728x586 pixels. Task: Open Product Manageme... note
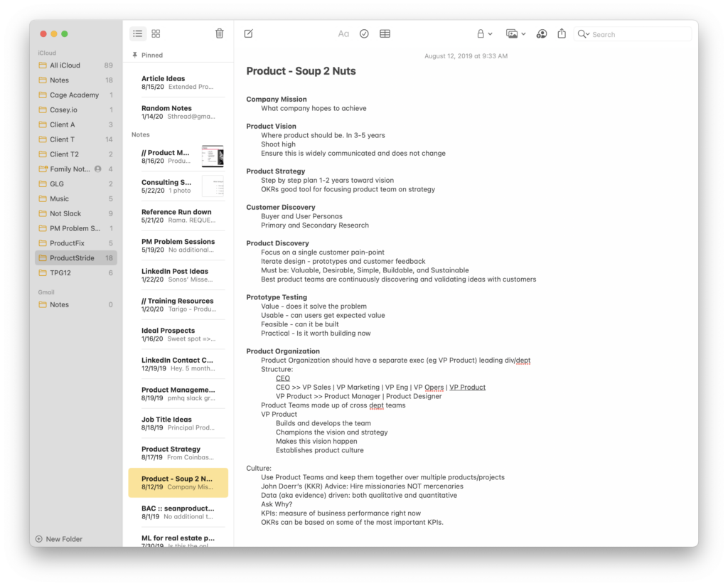[178, 394]
